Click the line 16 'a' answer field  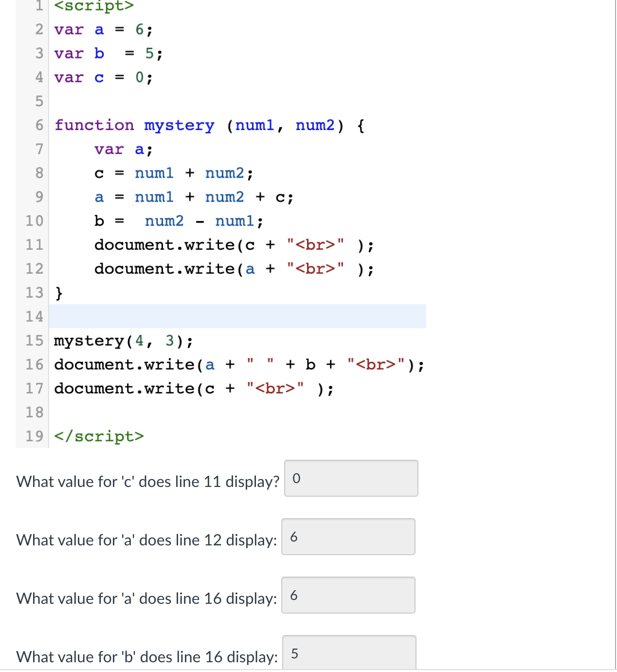[348, 595]
